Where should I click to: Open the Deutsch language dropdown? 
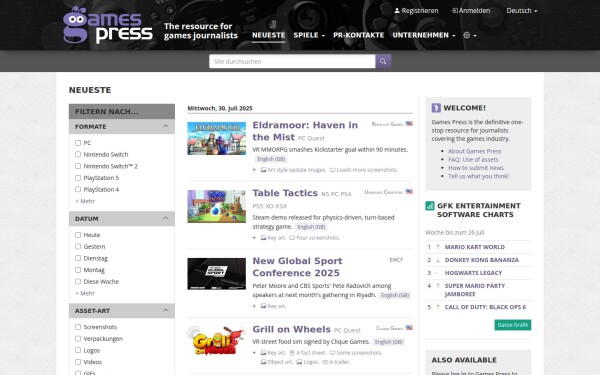tap(522, 11)
